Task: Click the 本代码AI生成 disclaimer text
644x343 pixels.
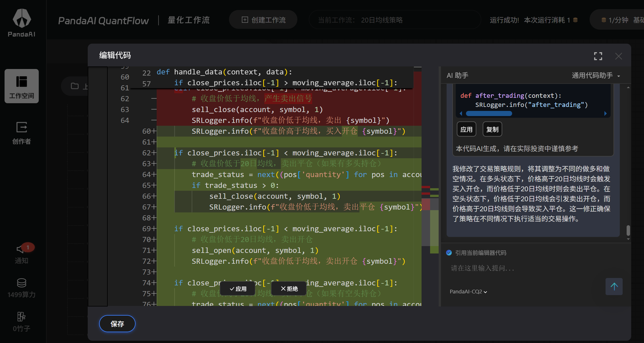Action: [517, 149]
